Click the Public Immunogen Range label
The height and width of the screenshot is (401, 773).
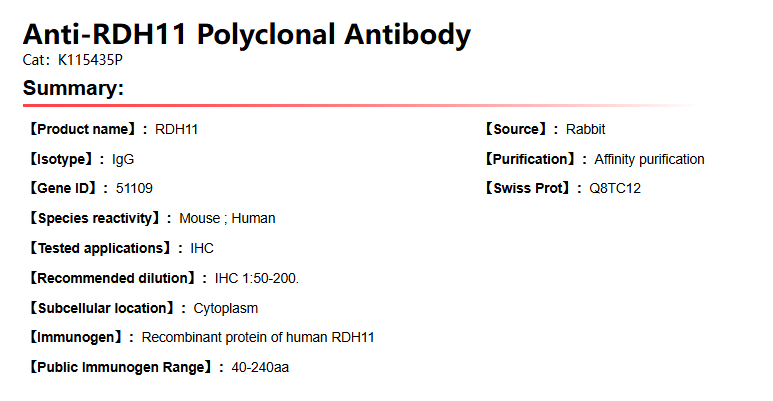pyautogui.click(x=120, y=367)
